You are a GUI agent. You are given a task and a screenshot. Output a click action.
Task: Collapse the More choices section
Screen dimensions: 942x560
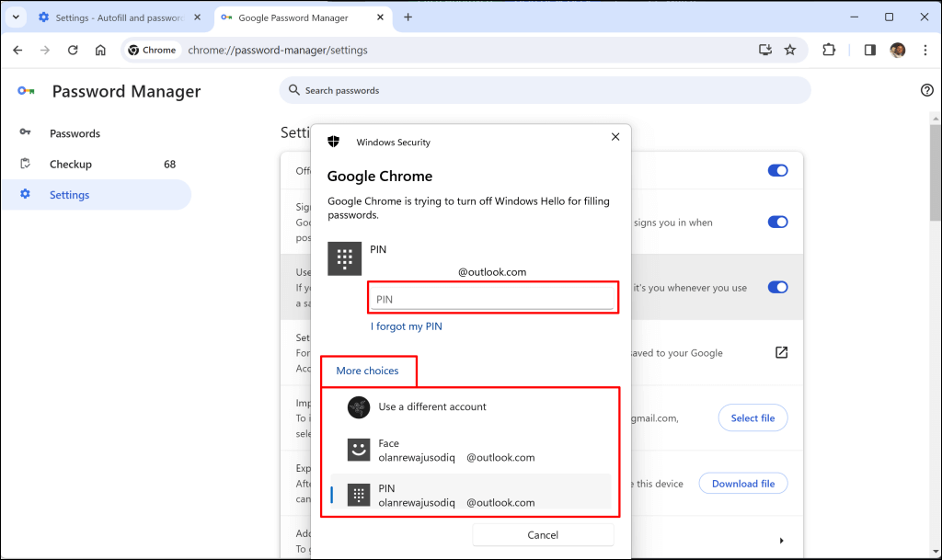(x=367, y=371)
